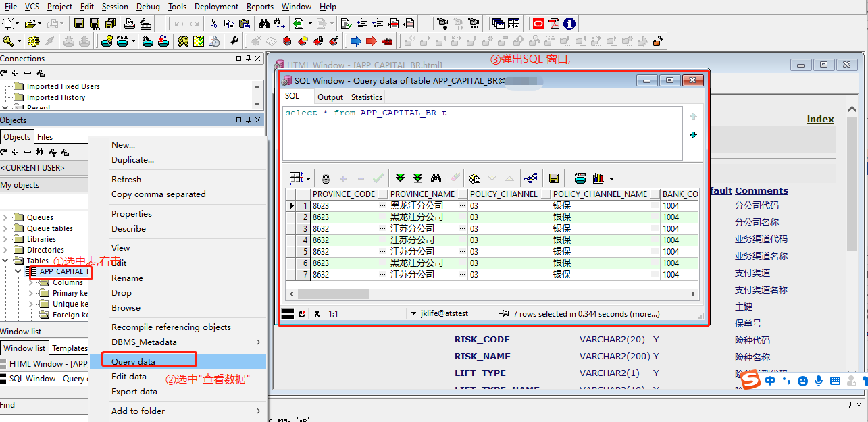Click the Fetch next page green arrow icon
This screenshot has width=868, height=422.
pyautogui.click(x=400, y=178)
